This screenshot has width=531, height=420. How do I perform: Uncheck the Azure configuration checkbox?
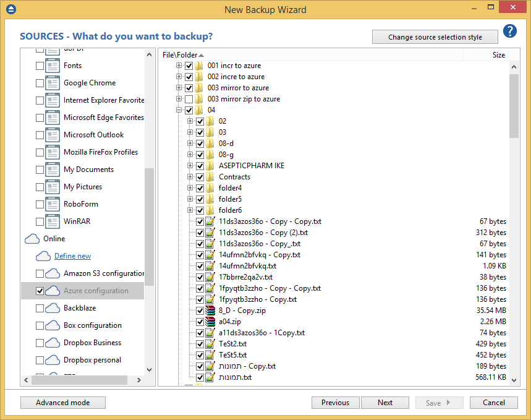(x=39, y=290)
